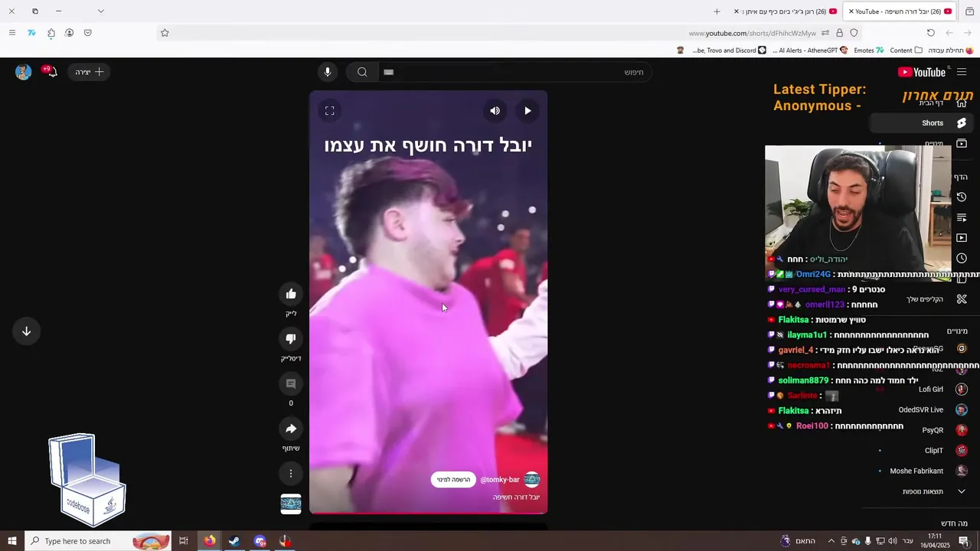Open ClipIT subscription channel
This screenshot has height=551, width=980.
921,451
